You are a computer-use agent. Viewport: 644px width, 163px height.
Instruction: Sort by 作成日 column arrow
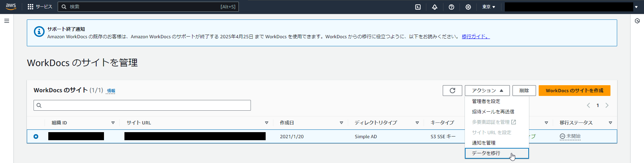[x=341, y=123]
